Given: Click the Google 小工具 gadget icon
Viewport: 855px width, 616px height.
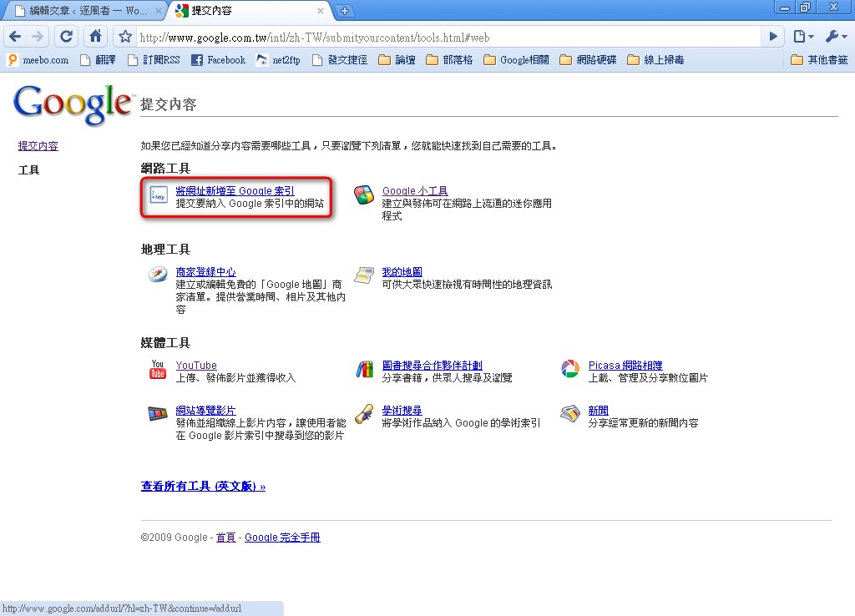Looking at the screenshot, I should coord(364,194).
